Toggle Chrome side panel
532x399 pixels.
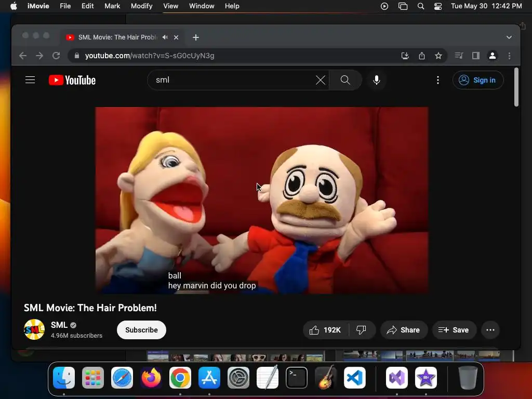click(x=476, y=56)
